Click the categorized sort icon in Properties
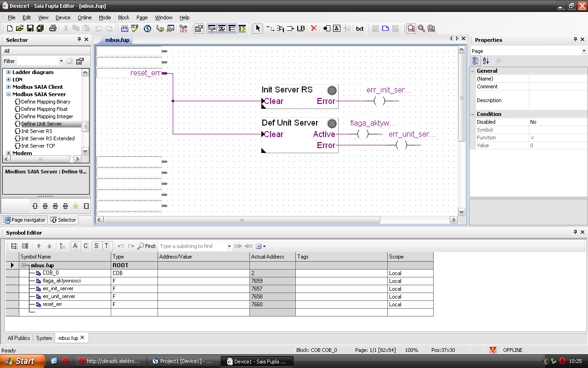This screenshot has height=368, width=588. (x=476, y=61)
